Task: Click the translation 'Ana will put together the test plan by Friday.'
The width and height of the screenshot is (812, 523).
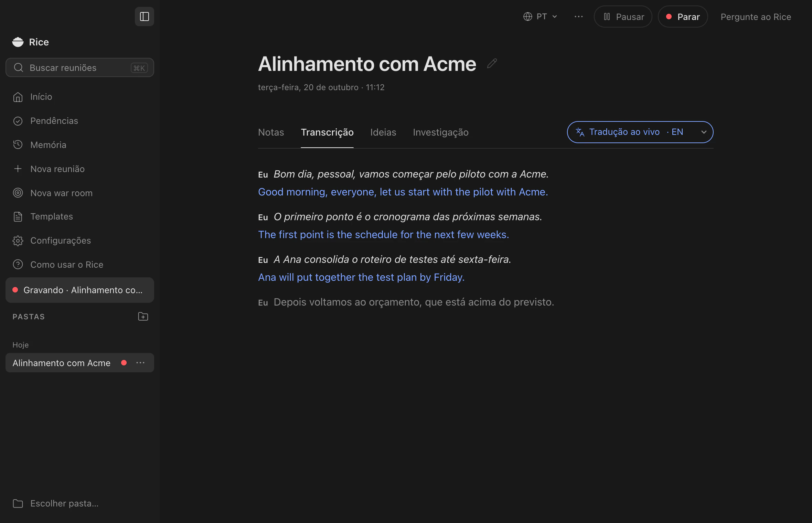Action: coord(361,277)
